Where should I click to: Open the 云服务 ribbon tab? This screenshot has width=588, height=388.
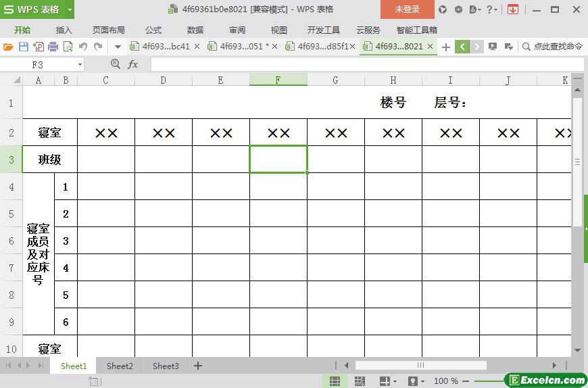pyautogui.click(x=368, y=30)
